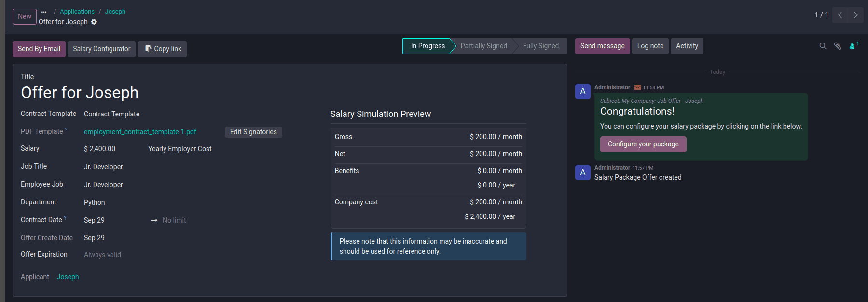868x302 pixels.
Task: Click Company cost $ 2,400.00 / year value
Action: tap(490, 216)
